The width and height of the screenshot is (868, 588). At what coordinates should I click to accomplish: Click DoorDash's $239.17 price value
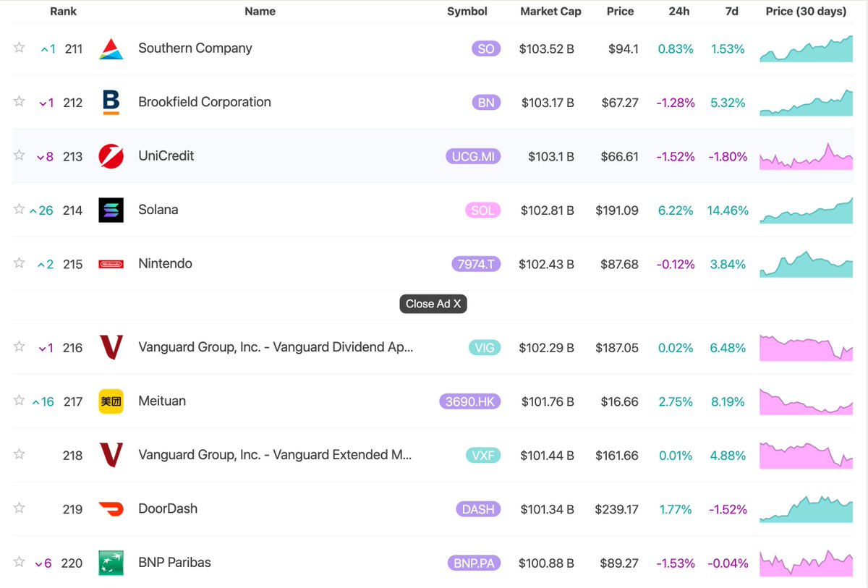click(617, 509)
